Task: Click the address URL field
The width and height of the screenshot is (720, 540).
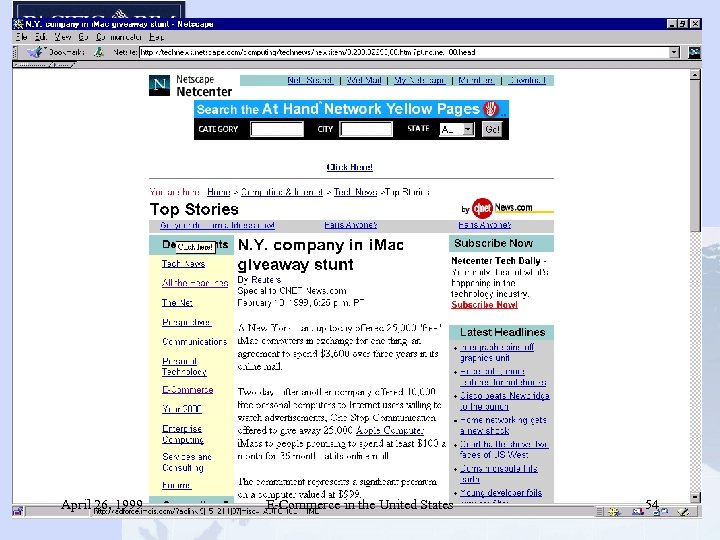Action: [x=404, y=52]
